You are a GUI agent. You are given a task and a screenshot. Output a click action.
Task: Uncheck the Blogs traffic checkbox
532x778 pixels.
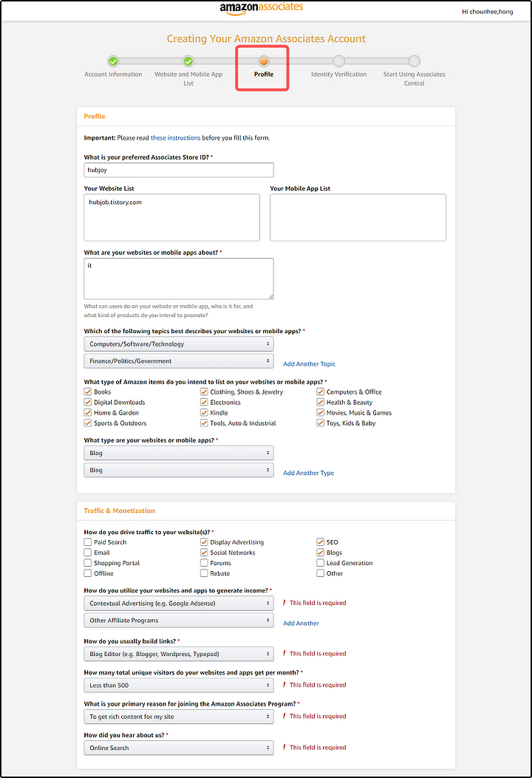[321, 552]
